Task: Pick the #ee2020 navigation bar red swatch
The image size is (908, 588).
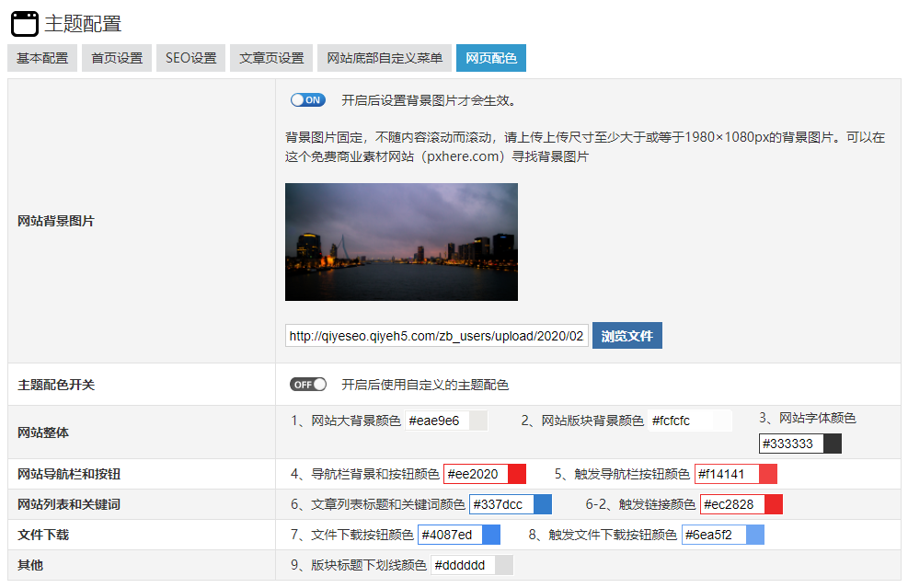Action: pos(516,474)
